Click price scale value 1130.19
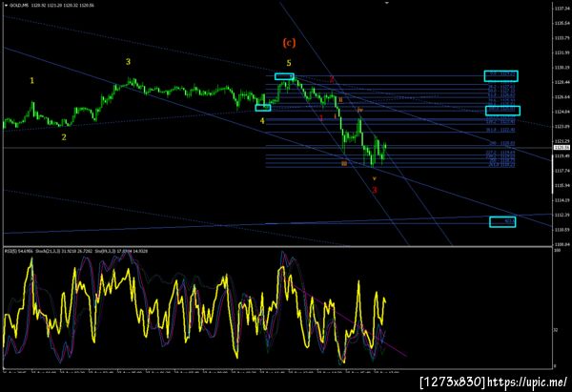Screen dimensions: 572x392 [x=562, y=68]
